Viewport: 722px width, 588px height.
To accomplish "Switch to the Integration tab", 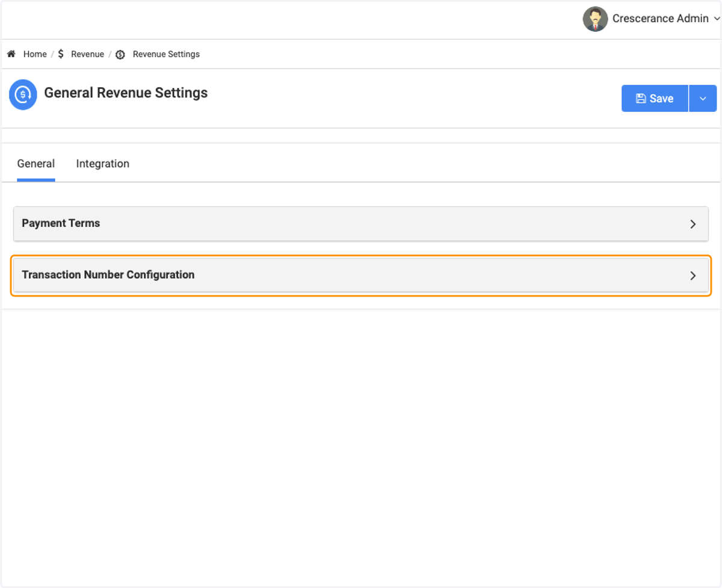I will (103, 164).
